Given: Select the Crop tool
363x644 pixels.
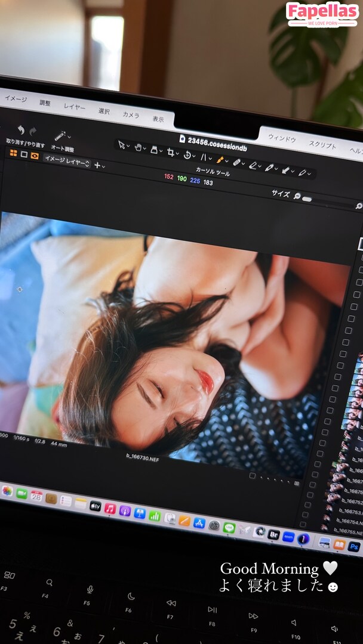Looking at the screenshot, I should pos(171,153).
